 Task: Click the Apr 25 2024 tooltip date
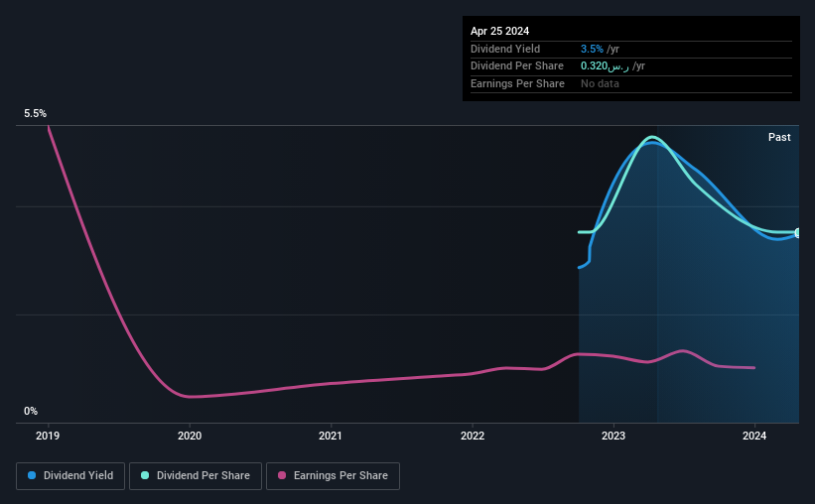(x=499, y=31)
